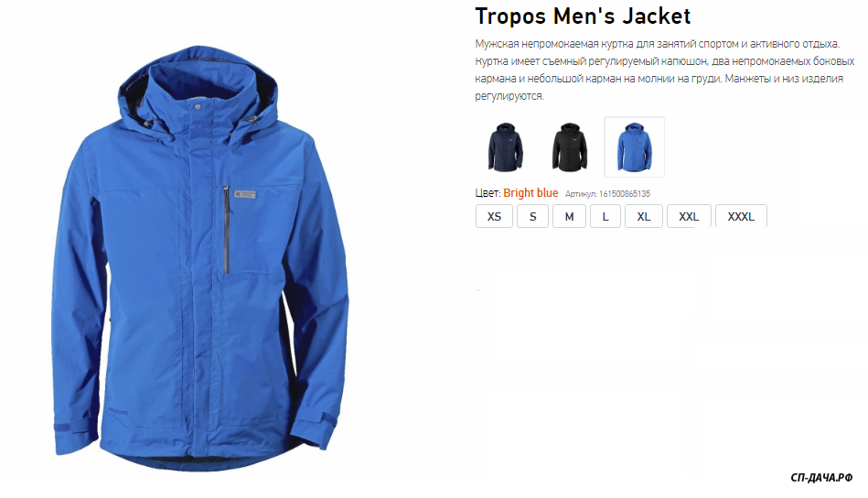Click the brand logo patch on jacket chest
This screenshot has width=868, height=498.
tap(245, 194)
